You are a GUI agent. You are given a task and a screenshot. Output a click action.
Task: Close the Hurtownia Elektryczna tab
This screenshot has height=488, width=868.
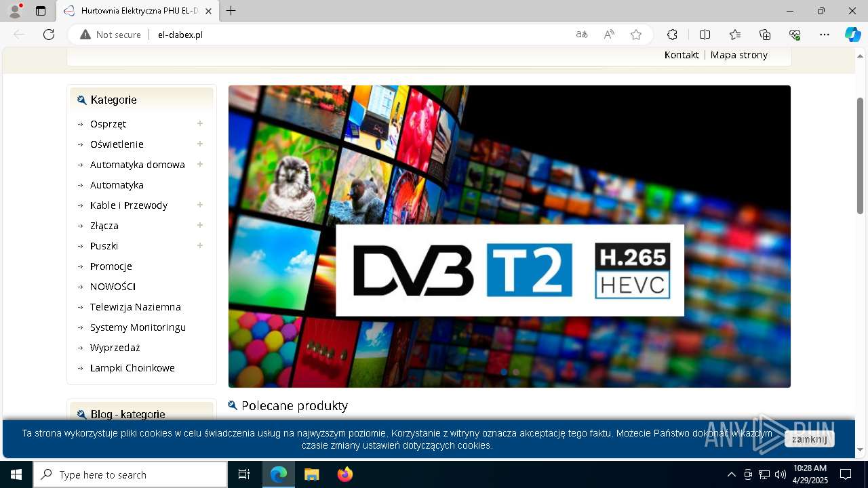coord(209,11)
